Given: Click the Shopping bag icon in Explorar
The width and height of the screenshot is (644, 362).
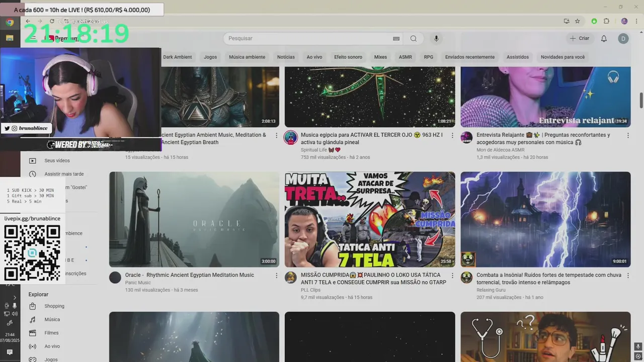Looking at the screenshot, I should (33, 306).
